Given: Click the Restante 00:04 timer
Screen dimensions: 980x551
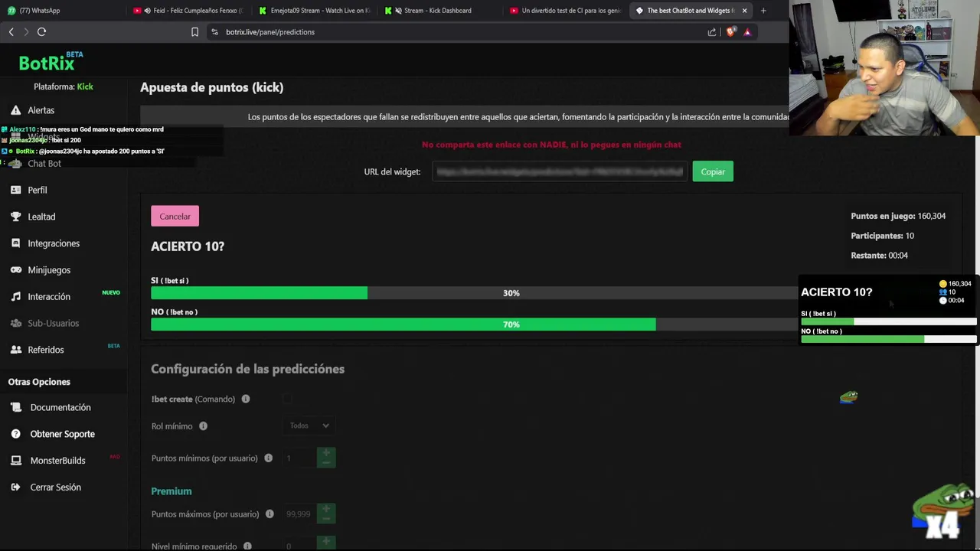Looking at the screenshot, I should click(x=879, y=256).
